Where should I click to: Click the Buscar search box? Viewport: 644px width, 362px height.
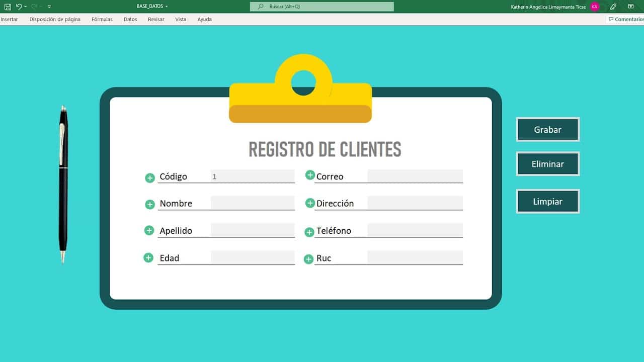[x=322, y=7]
